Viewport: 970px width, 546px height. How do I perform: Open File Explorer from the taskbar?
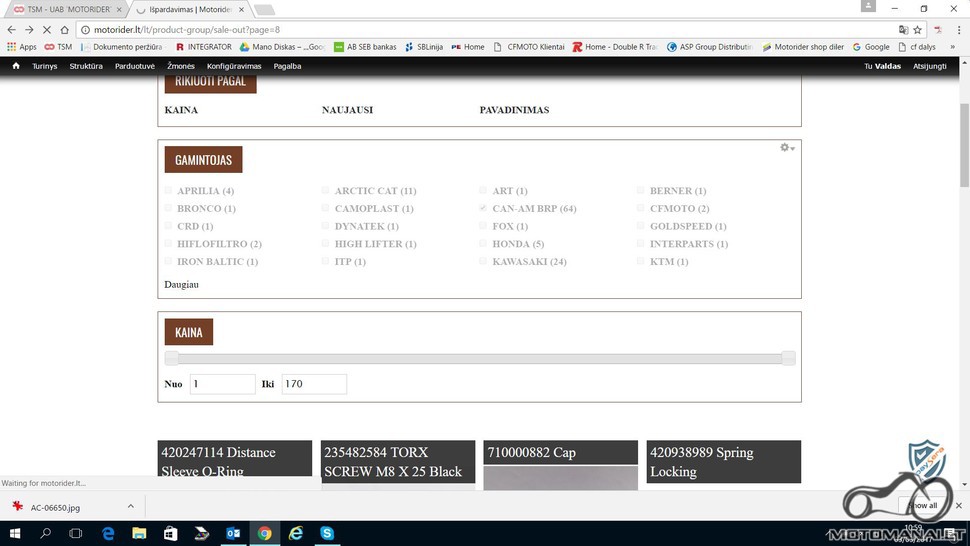[139, 533]
